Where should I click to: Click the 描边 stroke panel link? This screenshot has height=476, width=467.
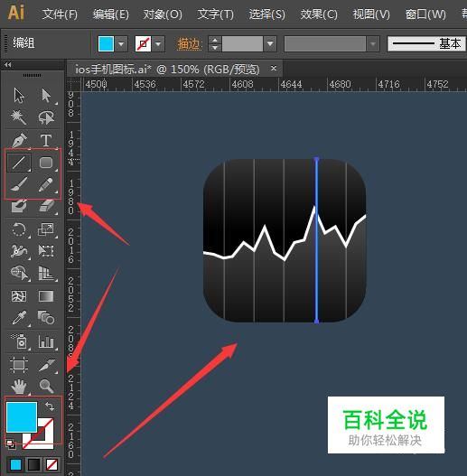(189, 44)
